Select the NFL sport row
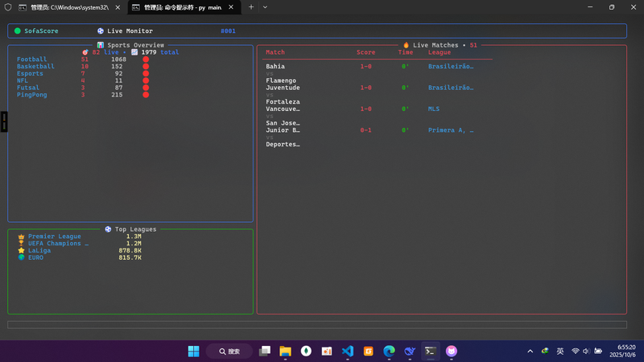 pos(83,80)
